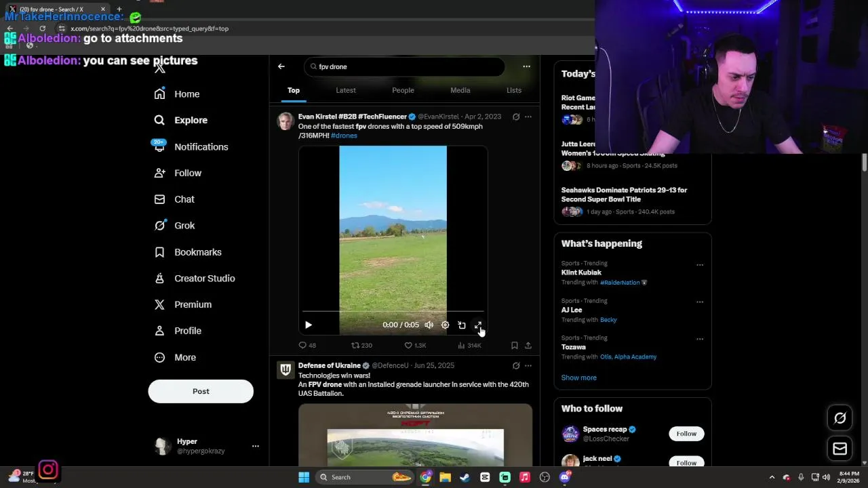The height and width of the screenshot is (488, 868).
Task: Switch to the People tab
Action: [x=403, y=90]
